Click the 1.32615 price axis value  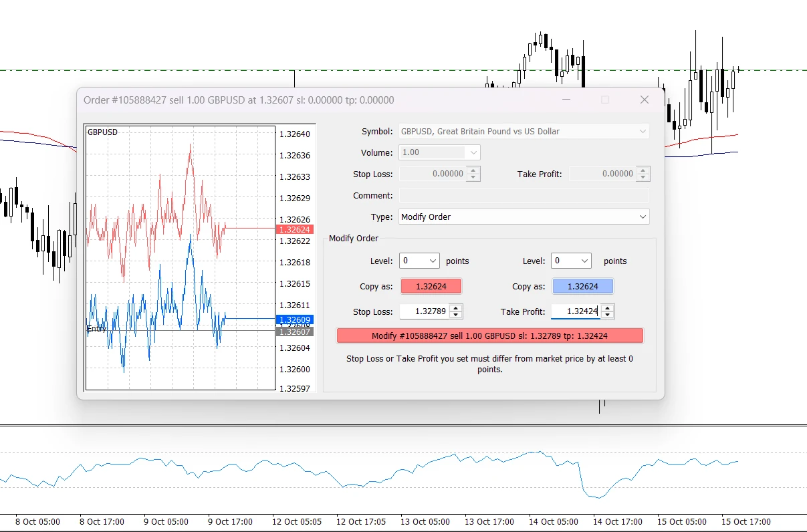(294, 283)
